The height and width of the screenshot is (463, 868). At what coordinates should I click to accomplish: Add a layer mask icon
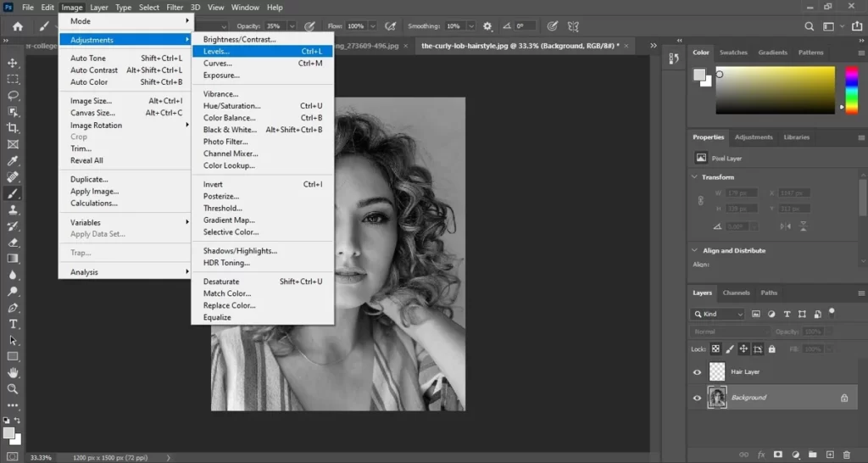(x=778, y=455)
